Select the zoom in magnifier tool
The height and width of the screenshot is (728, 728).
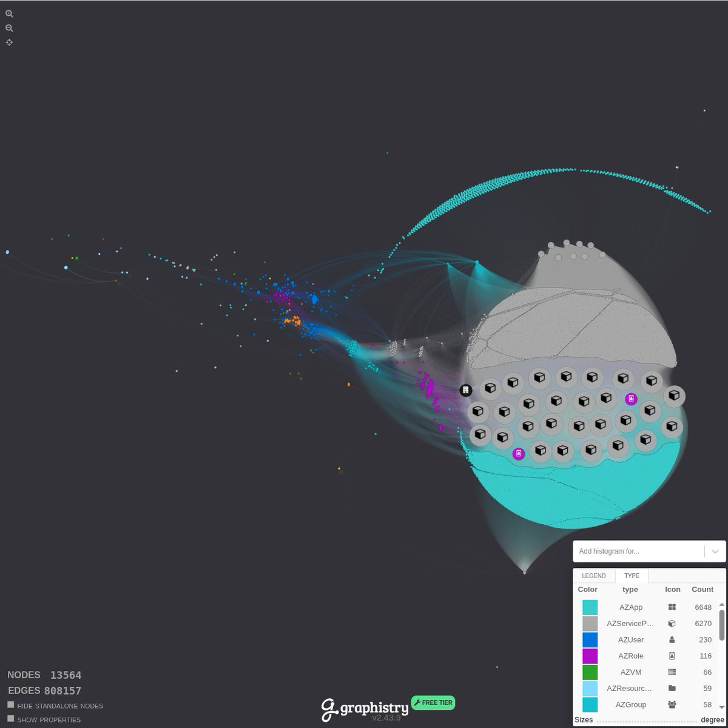coord(9,13)
